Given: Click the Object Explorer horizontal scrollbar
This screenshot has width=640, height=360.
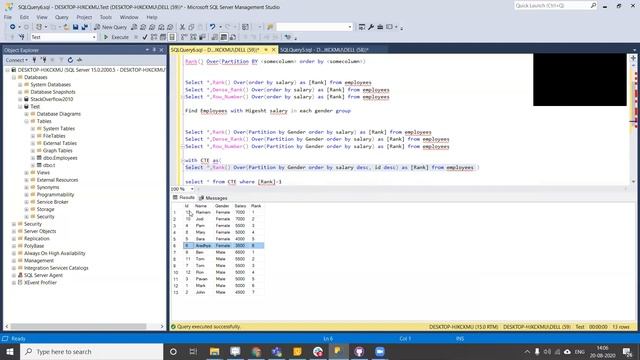Looking at the screenshot, I should pyautogui.click(x=78, y=327).
